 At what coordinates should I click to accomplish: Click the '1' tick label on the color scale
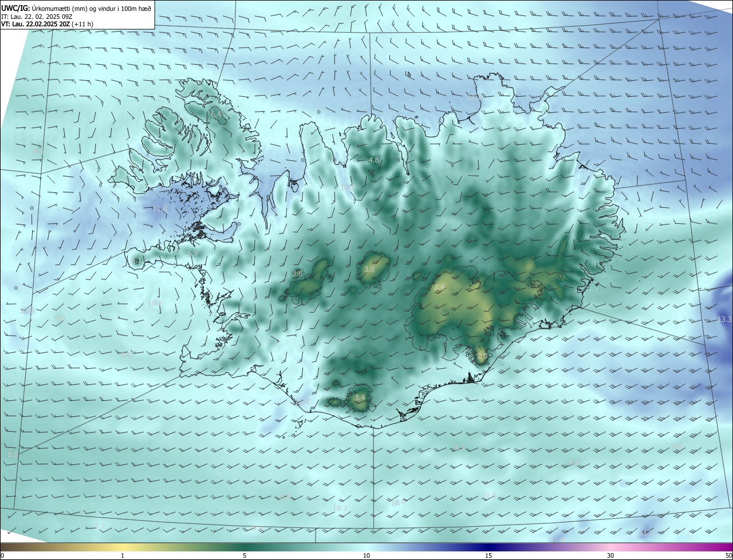(x=123, y=555)
